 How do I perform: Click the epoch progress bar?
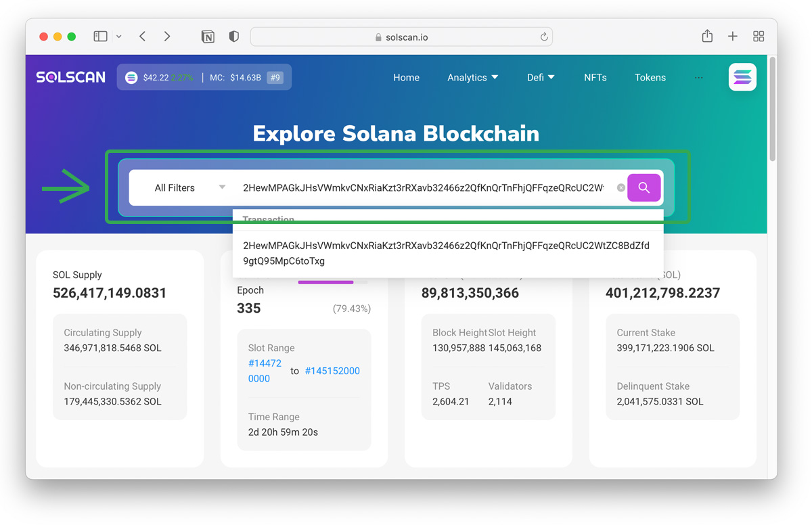click(326, 282)
